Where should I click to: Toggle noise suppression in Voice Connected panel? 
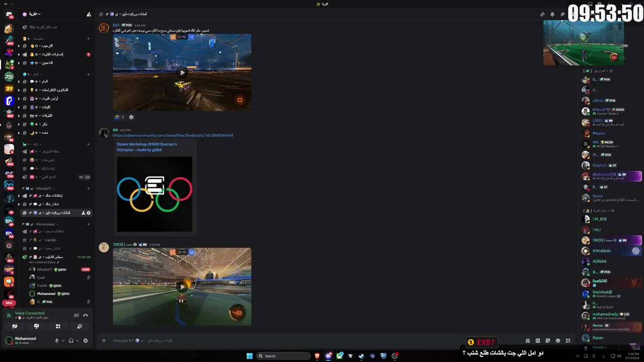(x=76, y=315)
